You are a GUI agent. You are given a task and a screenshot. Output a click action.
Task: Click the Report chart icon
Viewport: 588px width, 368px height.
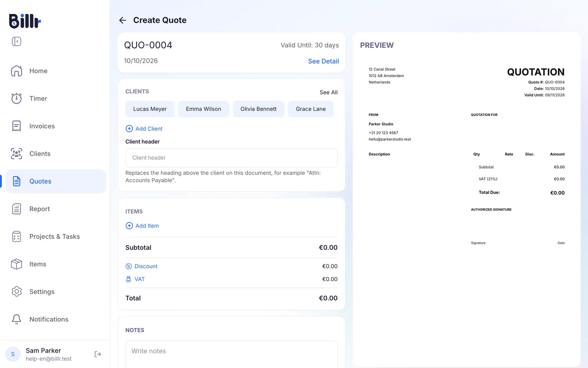(17, 209)
